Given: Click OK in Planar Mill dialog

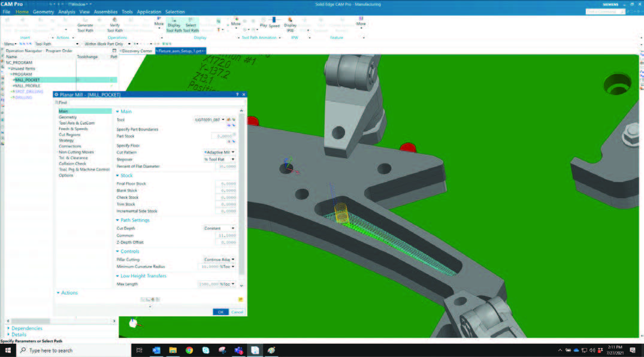Looking at the screenshot, I should (220, 312).
